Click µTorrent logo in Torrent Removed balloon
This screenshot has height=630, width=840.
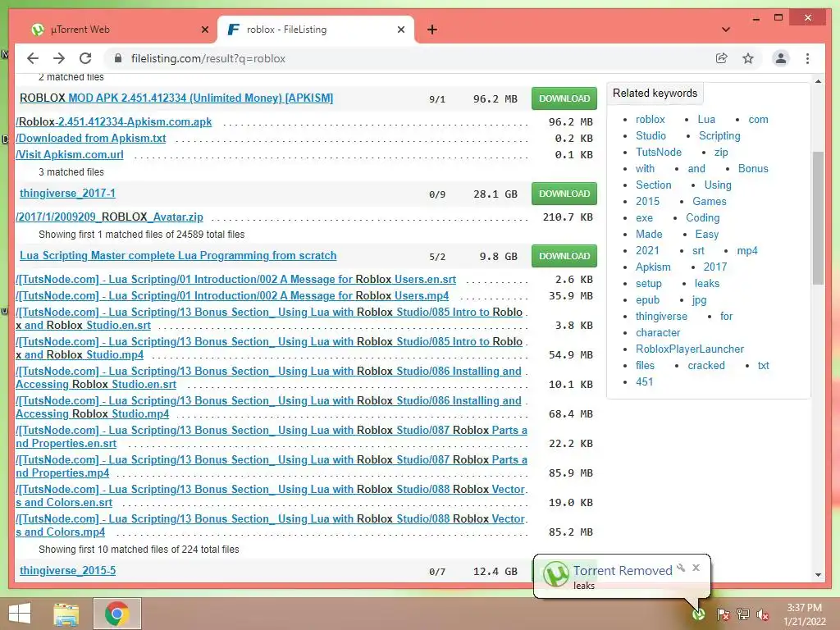[x=555, y=575]
